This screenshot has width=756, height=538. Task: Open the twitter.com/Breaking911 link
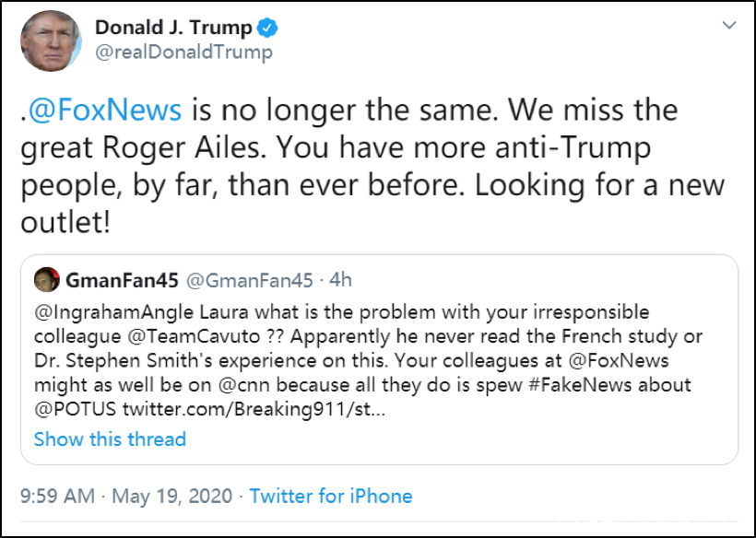[x=254, y=407]
